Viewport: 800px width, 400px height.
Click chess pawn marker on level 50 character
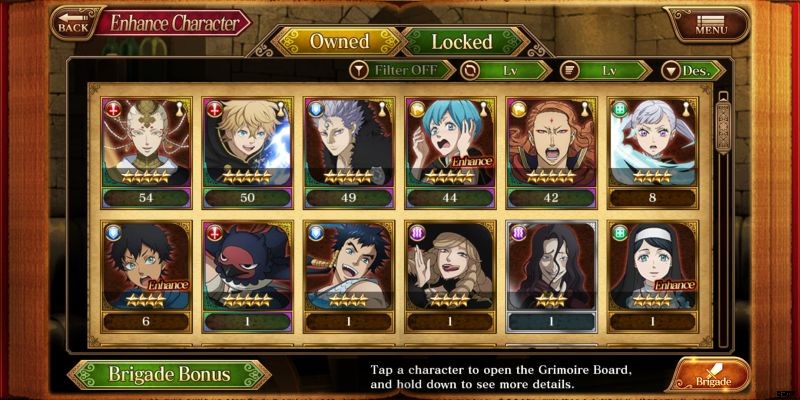click(282, 108)
